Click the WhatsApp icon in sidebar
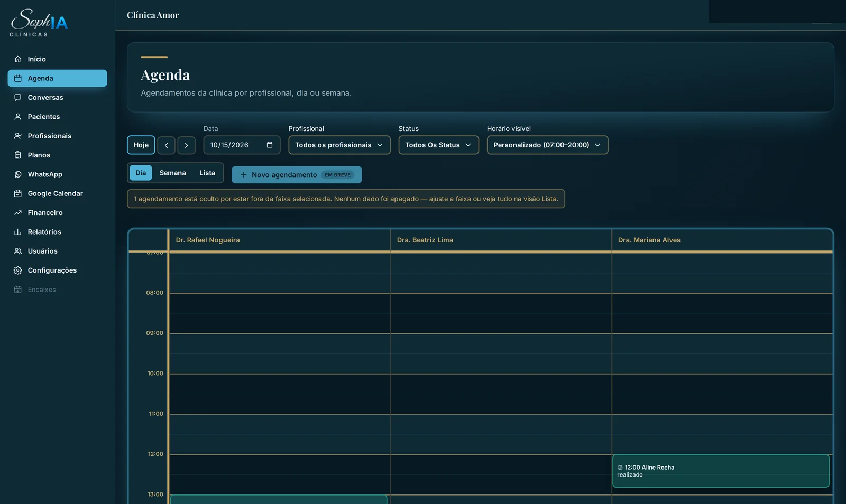This screenshot has height=504, width=846. click(18, 174)
